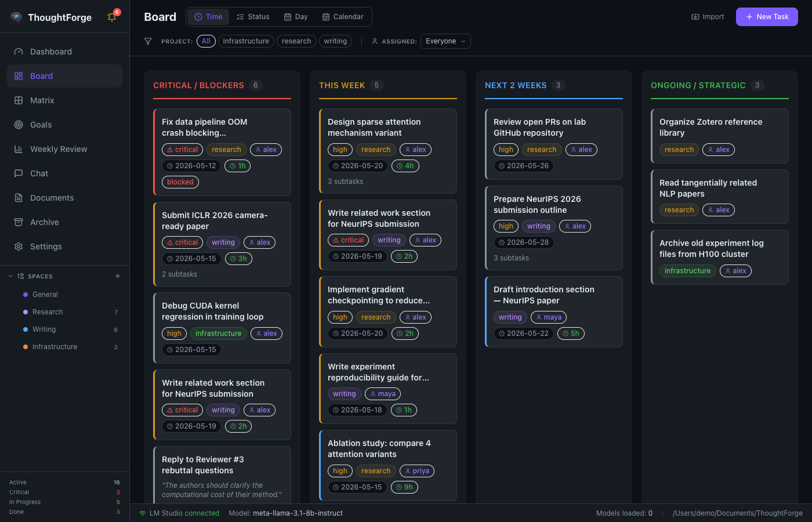Add a new space with plus icon
This screenshot has height=522, width=812.
point(118,276)
